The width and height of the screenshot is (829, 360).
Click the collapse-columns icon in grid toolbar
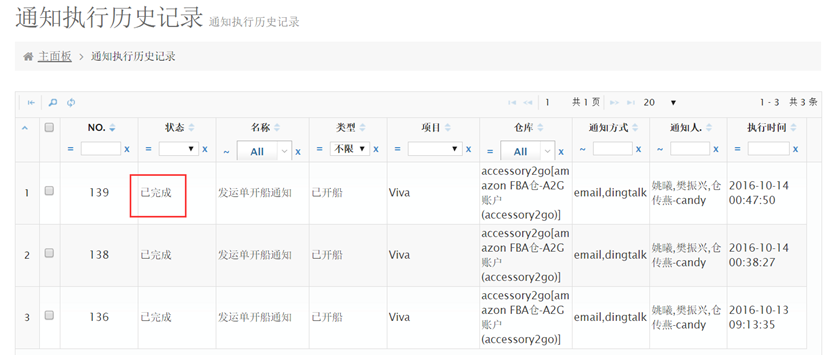coord(31,103)
